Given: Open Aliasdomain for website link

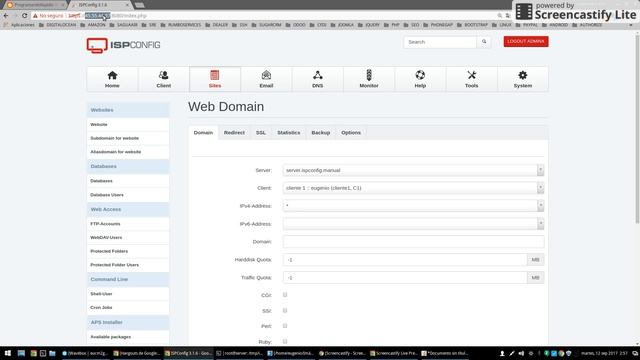Looking at the screenshot, I should click(128, 152).
